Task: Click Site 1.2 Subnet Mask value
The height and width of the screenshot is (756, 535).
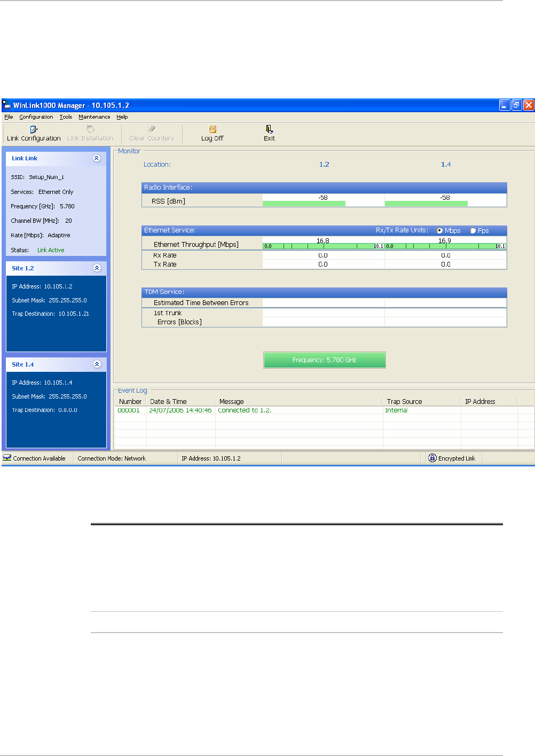Action: click(68, 300)
